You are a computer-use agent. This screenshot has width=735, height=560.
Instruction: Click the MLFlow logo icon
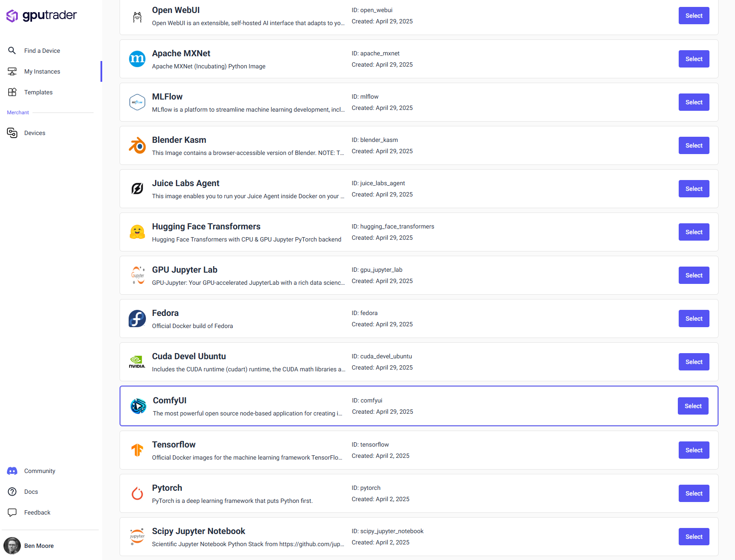pyautogui.click(x=137, y=102)
